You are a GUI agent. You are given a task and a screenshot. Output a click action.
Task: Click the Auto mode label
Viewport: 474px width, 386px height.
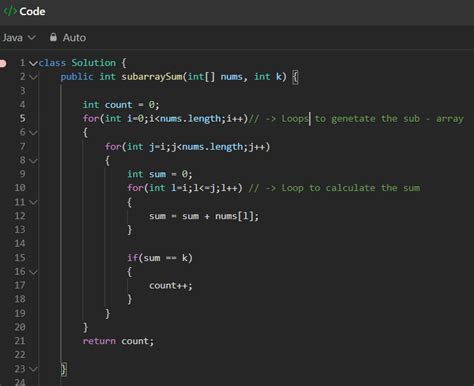point(74,38)
